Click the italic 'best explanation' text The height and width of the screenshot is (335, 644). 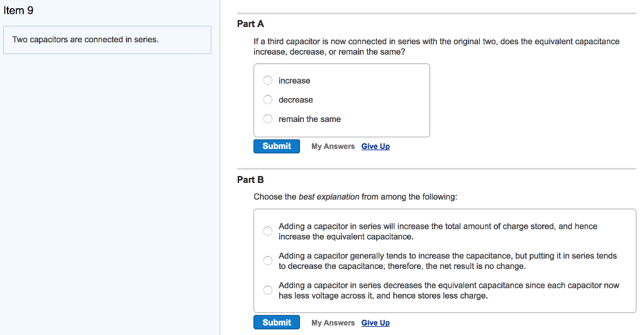[x=329, y=197]
